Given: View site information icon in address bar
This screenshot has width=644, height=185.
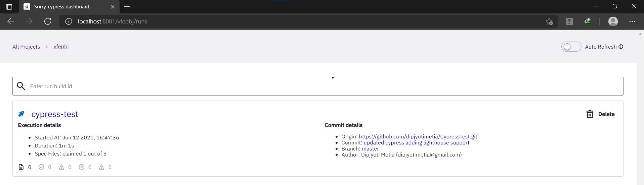Looking at the screenshot, I should (69, 21).
